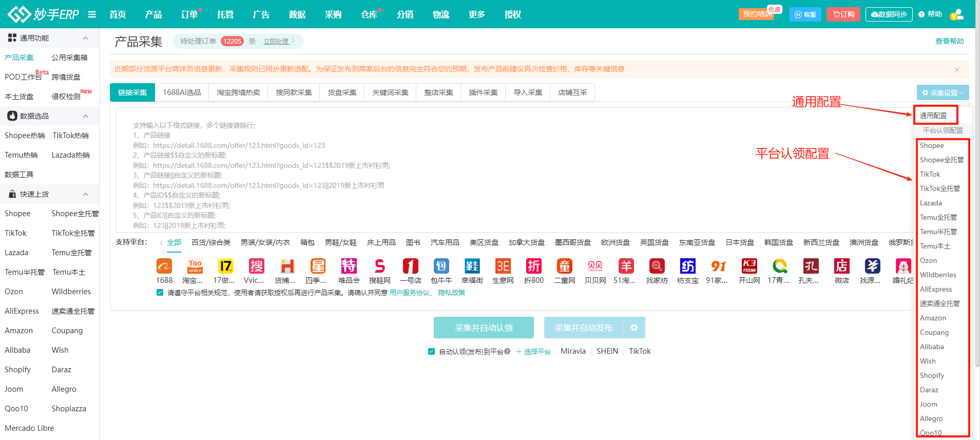Select the 微店 platform icon
Viewport: 980px width, 440px height.
pos(842,266)
